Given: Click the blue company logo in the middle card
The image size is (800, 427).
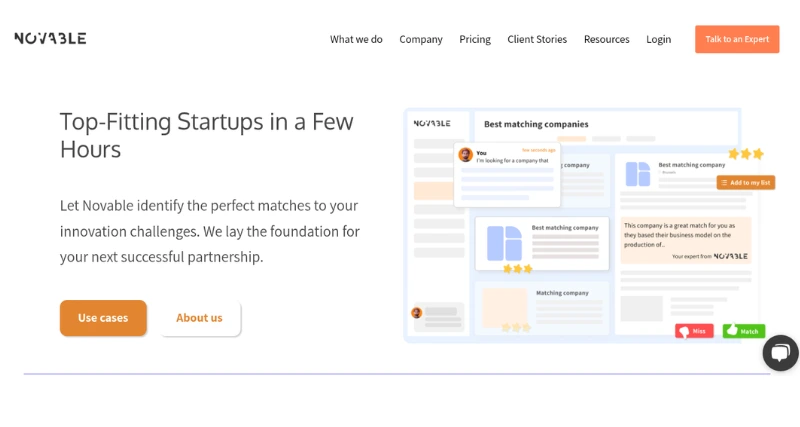Looking at the screenshot, I should pyautogui.click(x=504, y=243).
